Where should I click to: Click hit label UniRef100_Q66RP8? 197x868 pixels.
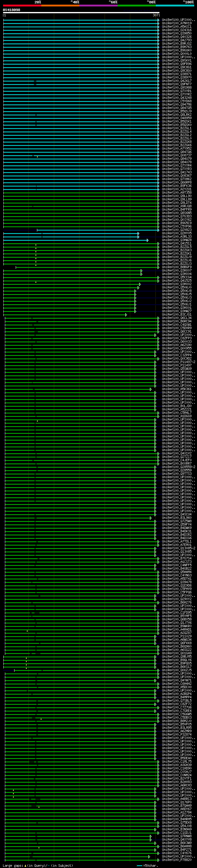click(177, 183)
